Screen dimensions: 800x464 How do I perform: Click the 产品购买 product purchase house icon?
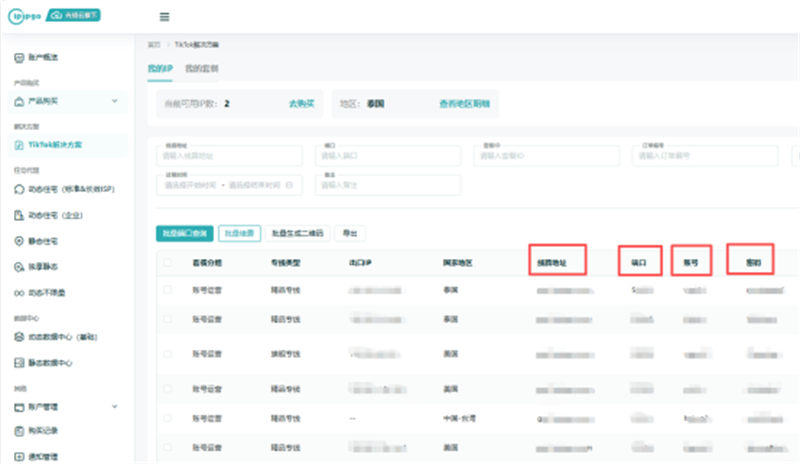pos(19,102)
